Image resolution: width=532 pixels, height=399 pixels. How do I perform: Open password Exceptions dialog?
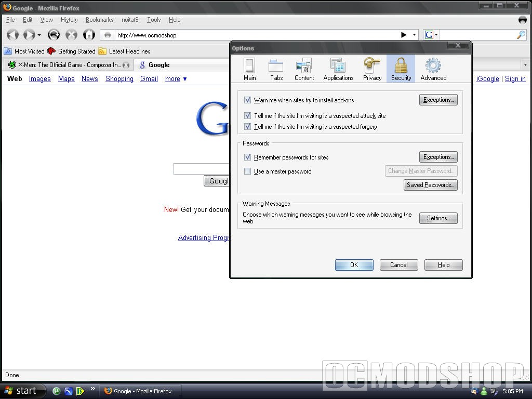[x=438, y=157]
